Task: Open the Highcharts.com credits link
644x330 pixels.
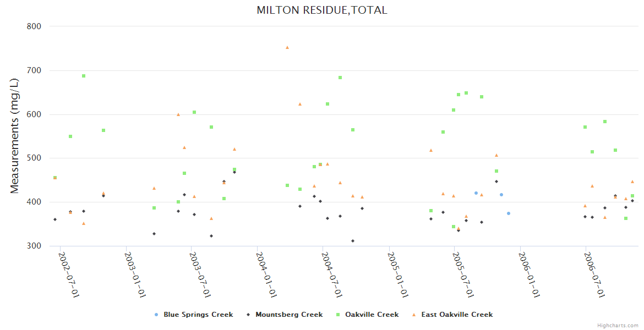Action: (618, 326)
